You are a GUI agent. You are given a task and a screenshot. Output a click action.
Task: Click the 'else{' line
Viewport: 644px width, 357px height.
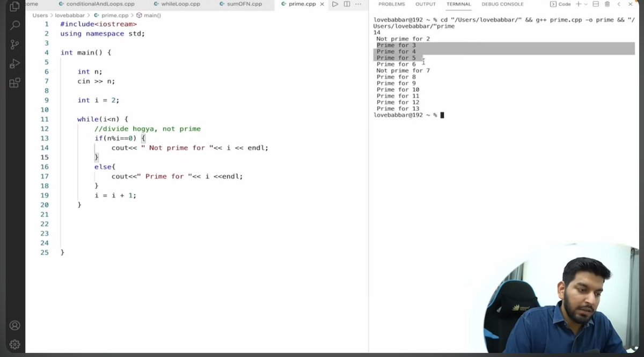(x=105, y=167)
